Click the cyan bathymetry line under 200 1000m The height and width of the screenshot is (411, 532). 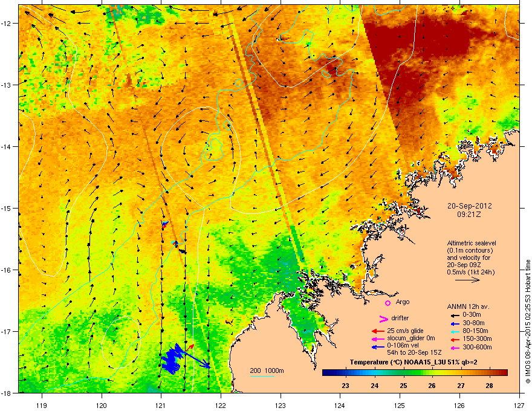click(262, 376)
